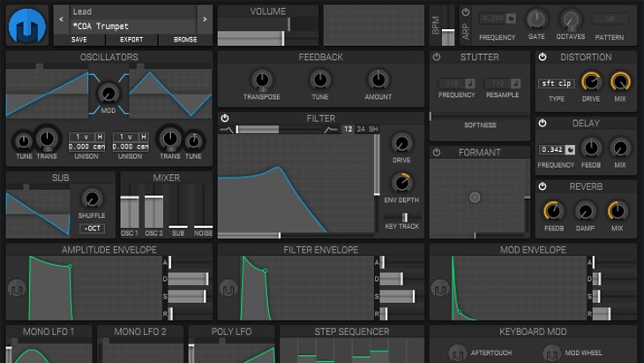Toggle the Sub -OCT button
This screenshot has height=363, width=644.
point(92,229)
